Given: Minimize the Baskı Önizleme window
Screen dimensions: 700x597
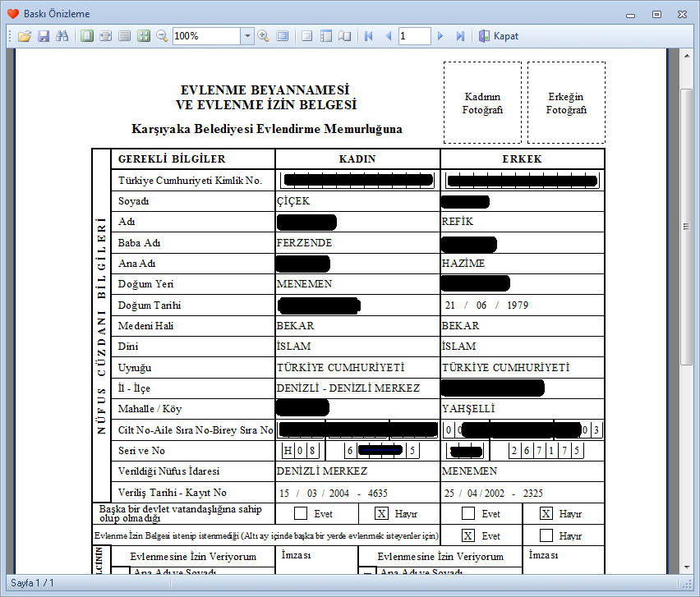Looking at the screenshot, I should (x=630, y=15).
